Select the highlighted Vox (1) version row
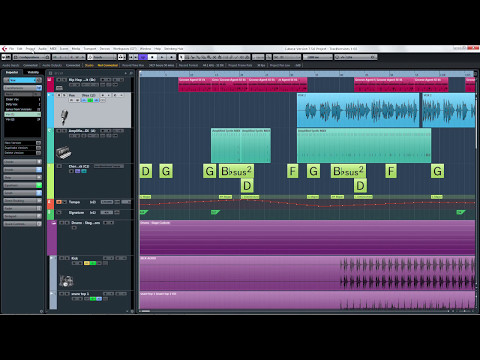Viewport: 480px width, 360px height. pyautogui.click(x=22, y=114)
